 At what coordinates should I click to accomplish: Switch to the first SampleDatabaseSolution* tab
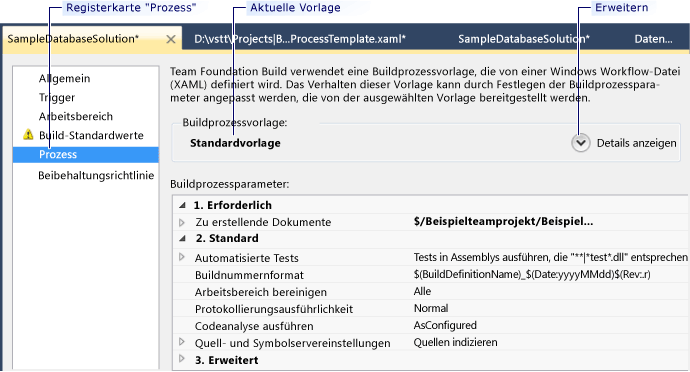click(73, 39)
